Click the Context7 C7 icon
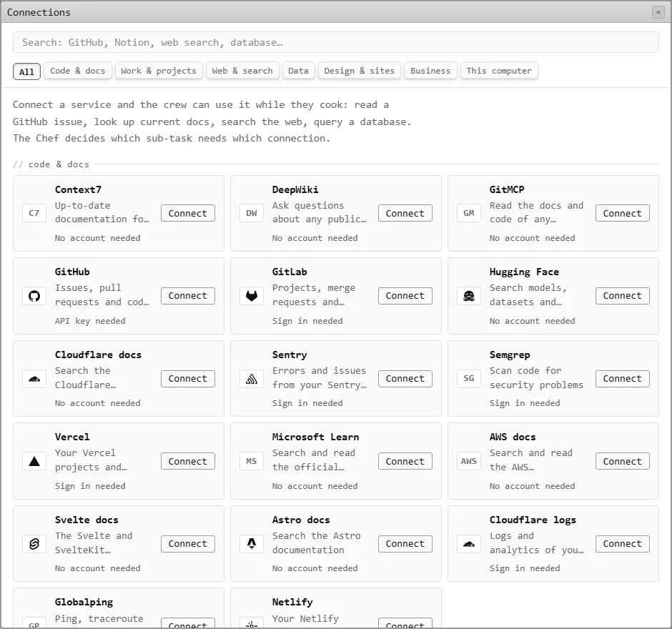 [x=34, y=213]
